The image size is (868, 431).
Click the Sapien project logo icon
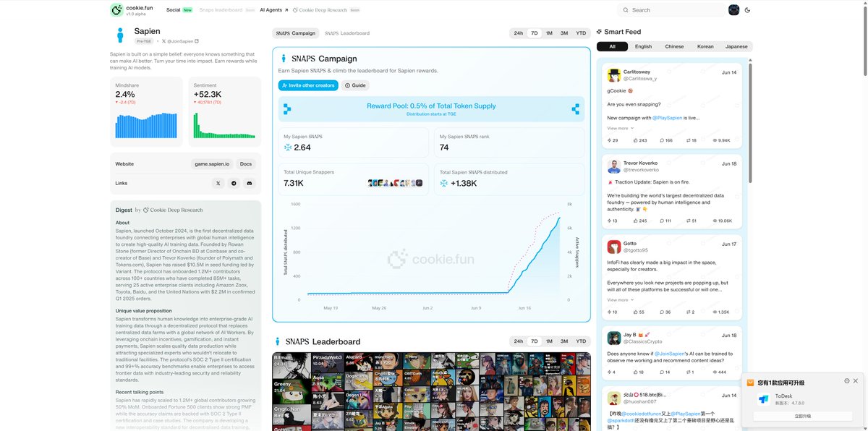[x=121, y=35]
